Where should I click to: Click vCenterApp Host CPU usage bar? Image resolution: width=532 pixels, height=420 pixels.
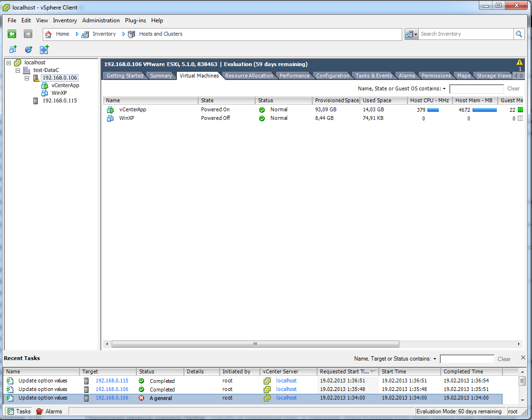point(433,110)
